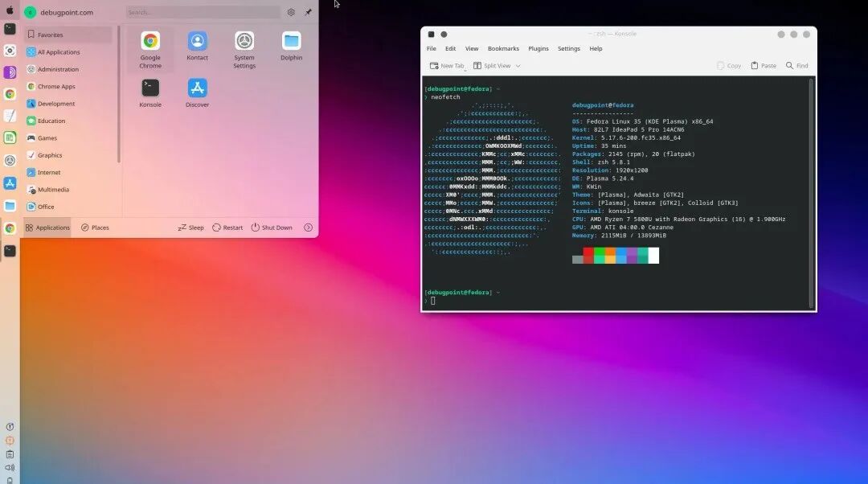Click the launcher Search field
Viewport: 868px width, 484px height.
pyautogui.click(x=203, y=12)
